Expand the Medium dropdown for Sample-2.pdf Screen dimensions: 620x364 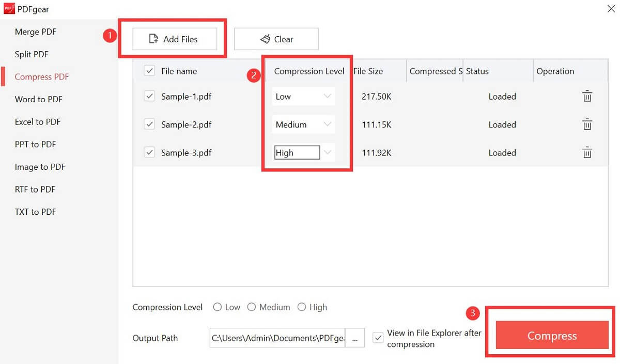(304, 124)
